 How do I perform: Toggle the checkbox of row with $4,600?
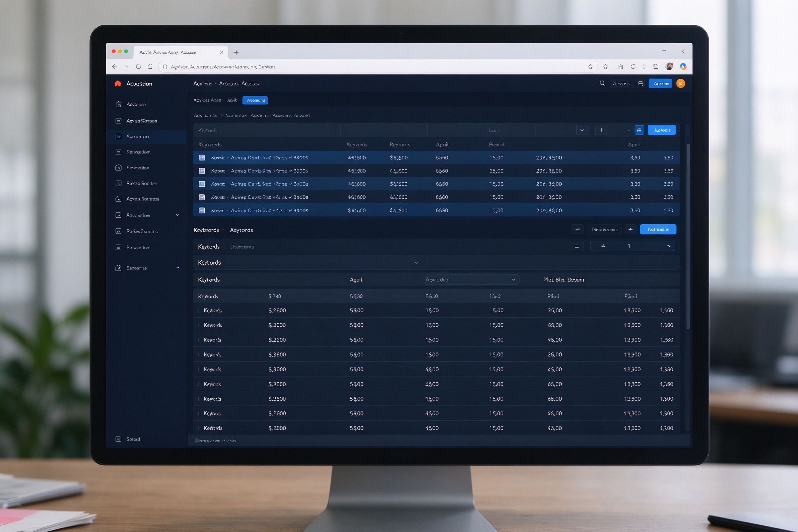[x=202, y=210]
